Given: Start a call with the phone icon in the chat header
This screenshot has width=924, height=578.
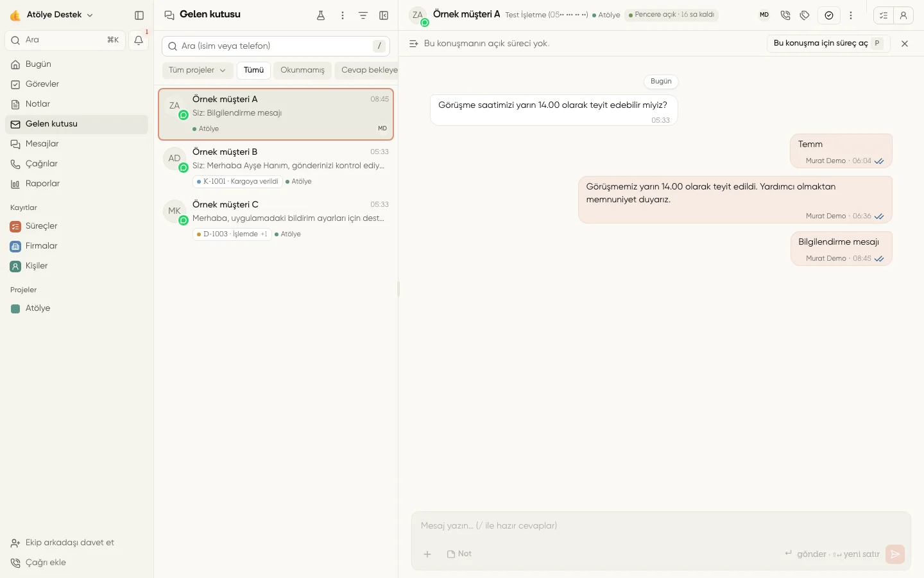Looking at the screenshot, I should pyautogui.click(x=785, y=15).
